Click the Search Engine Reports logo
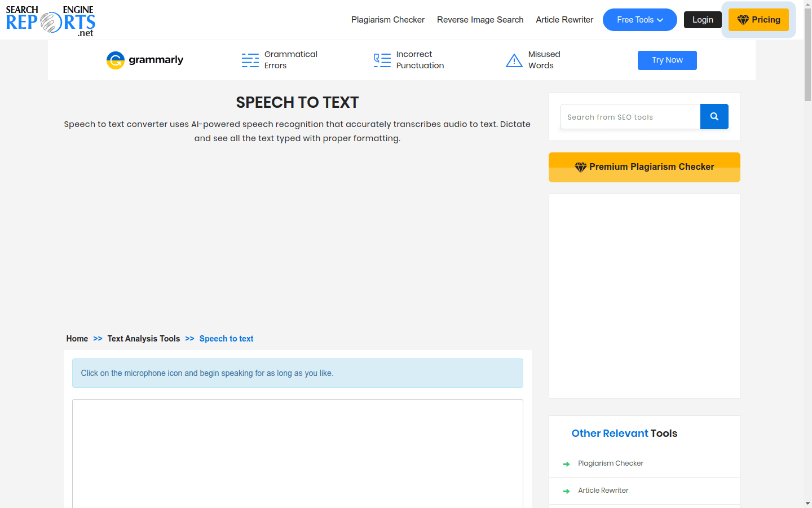The height and width of the screenshot is (508, 812). coord(50,20)
